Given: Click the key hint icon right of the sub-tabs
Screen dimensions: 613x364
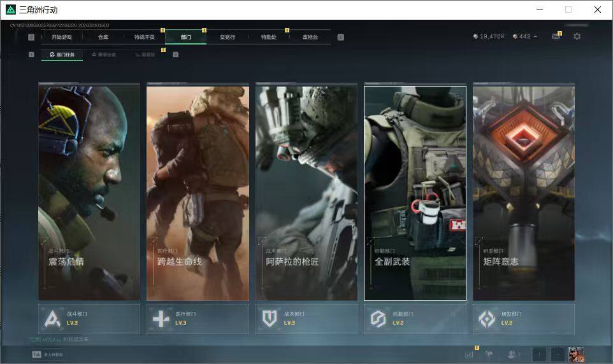Looking at the screenshot, I should [175, 55].
